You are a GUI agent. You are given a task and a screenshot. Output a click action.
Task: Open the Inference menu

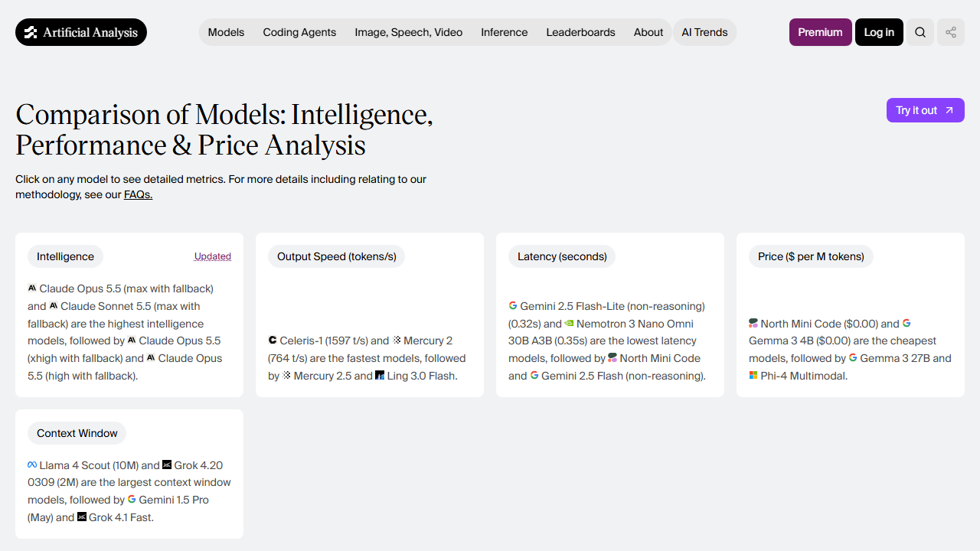[505, 32]
